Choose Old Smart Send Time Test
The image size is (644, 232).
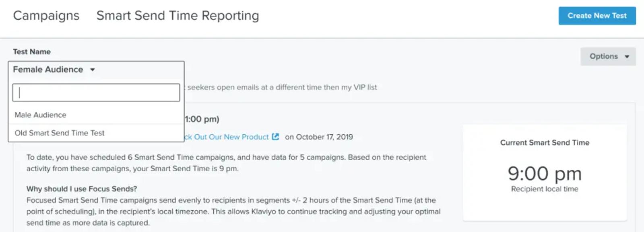(x=96, y=133)
